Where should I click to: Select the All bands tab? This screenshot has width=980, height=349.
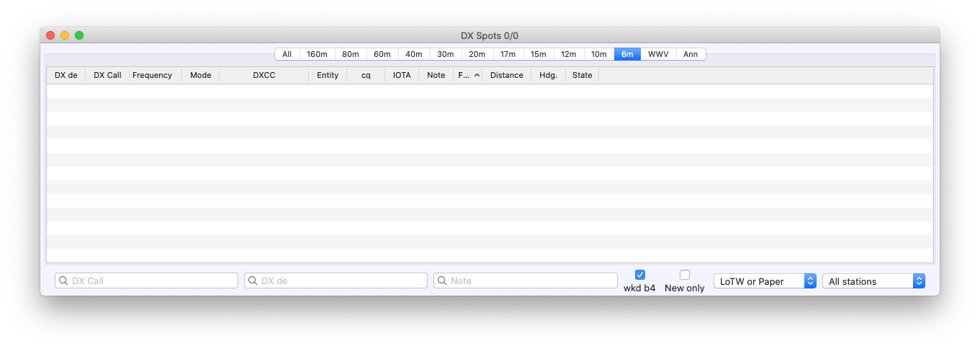click(287, 54)
